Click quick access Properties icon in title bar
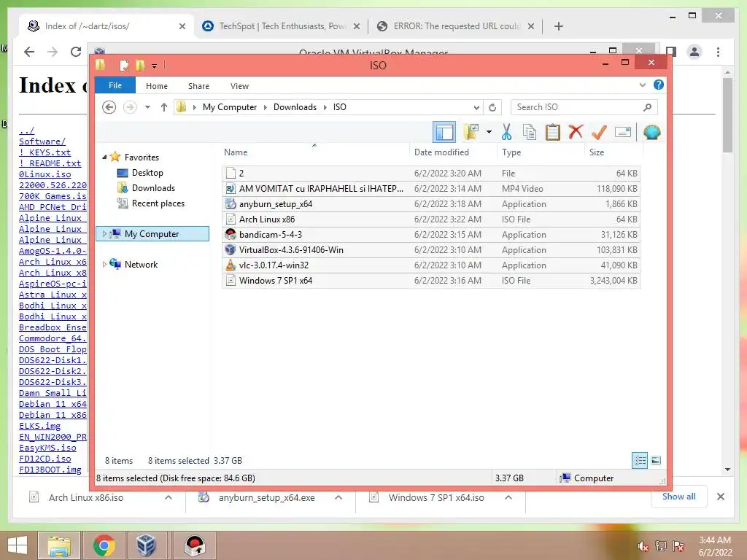This screenshot has width=747, height=560. [x=124, y=65]
